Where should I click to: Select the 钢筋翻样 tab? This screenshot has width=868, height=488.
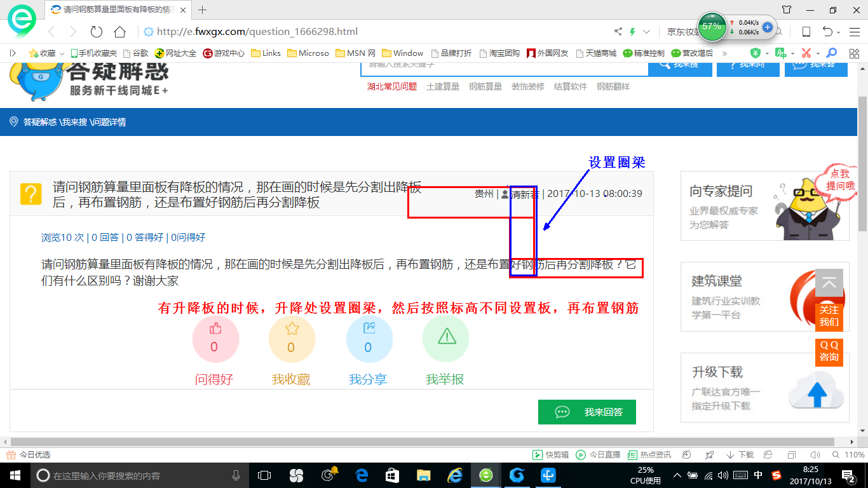click(613, 86)
